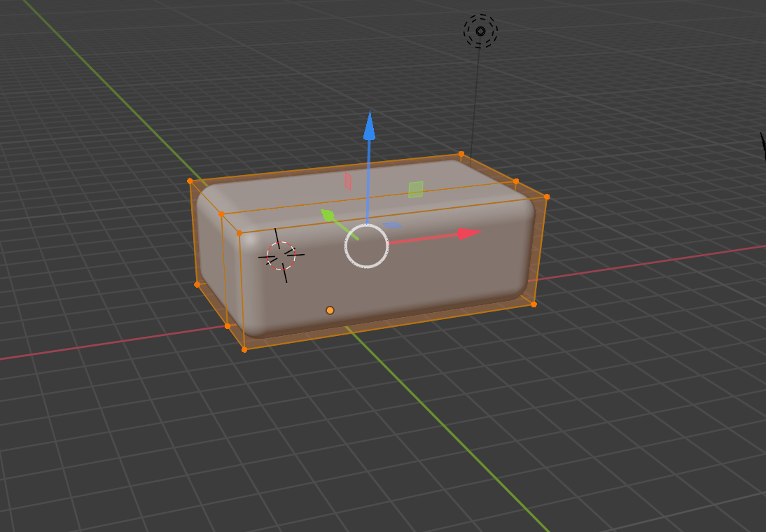Grab the blue Z-axis gizmo arrow
Screen dimensions: 766x532
pos(369,125)
